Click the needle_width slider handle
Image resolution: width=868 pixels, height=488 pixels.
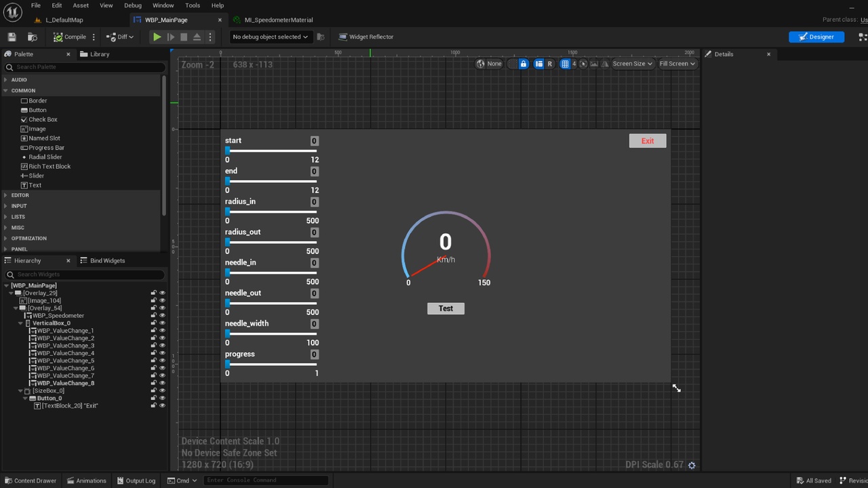[x=228, y=333]
